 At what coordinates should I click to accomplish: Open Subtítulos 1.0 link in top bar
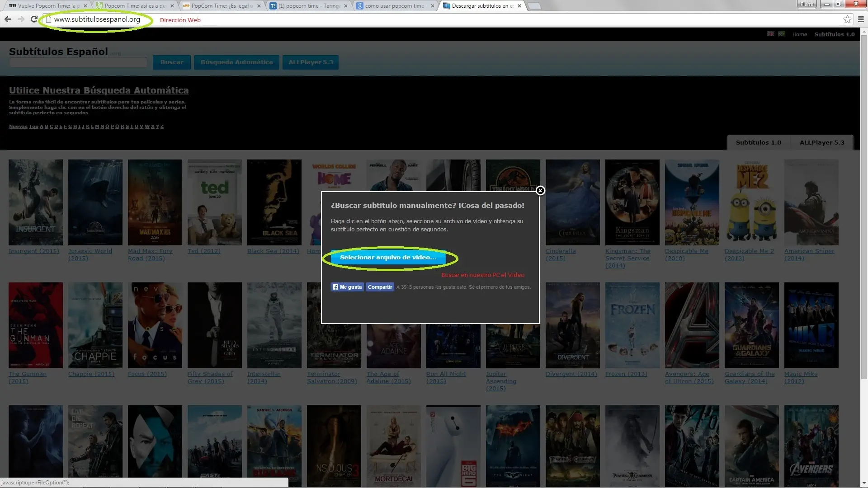835,34
